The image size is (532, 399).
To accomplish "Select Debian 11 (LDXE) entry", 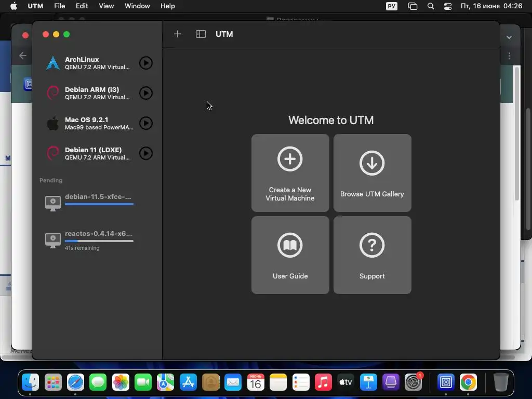I will coord(97,153).
